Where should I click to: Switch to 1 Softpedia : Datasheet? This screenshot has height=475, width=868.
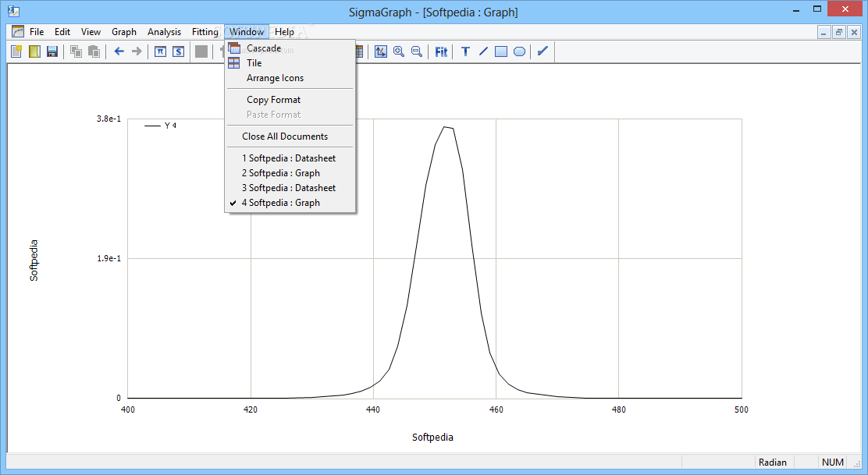[290, 158]
